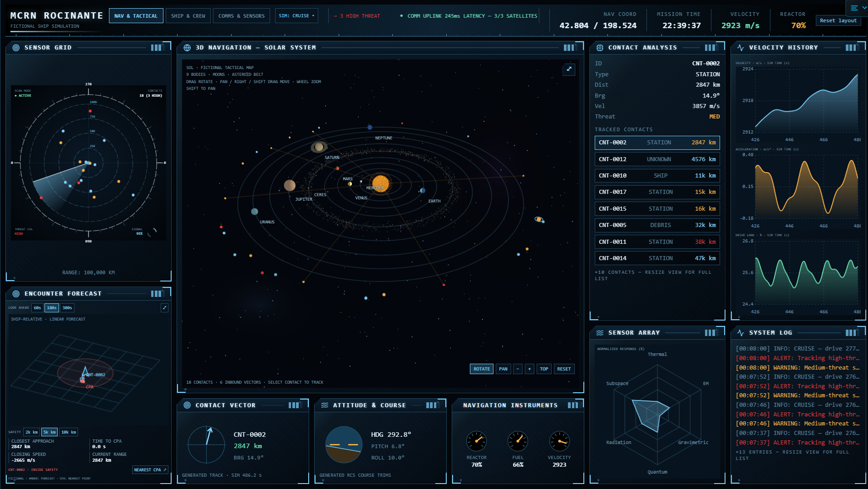Switch map mode to PAN

pos(503,369)
